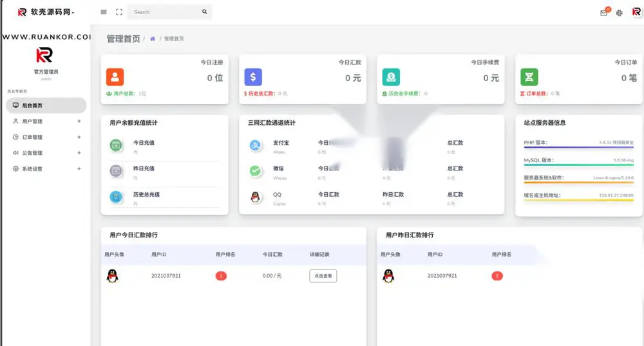Screen dimensions: 644x346
Task: Open 后台首页 in the sidebar
Action: tap(46, 105)
